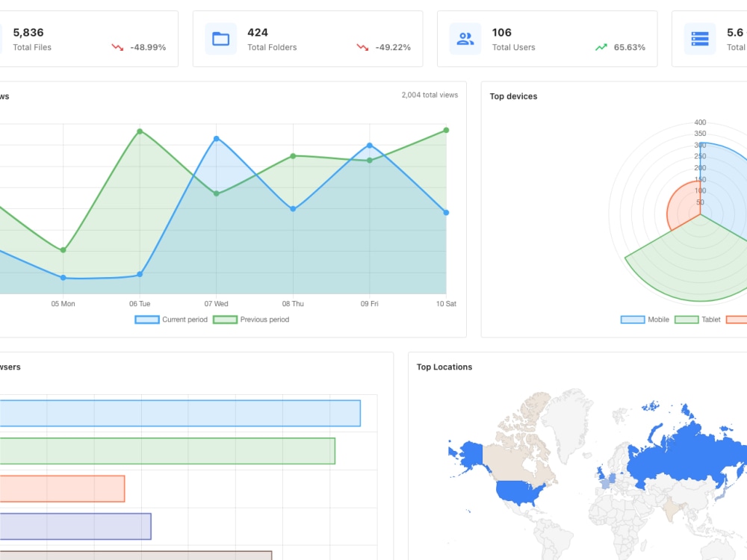Click the top blue bar in the browsers chart

(x=179, y=412)
